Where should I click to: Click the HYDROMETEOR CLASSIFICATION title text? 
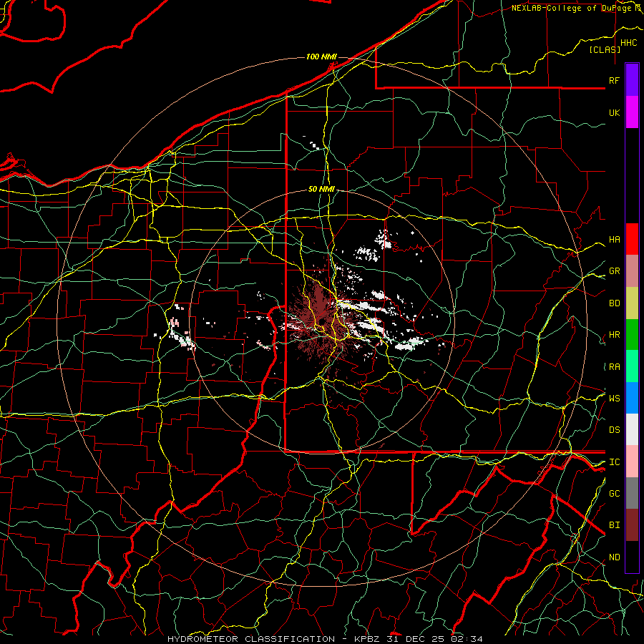point(251,639)
